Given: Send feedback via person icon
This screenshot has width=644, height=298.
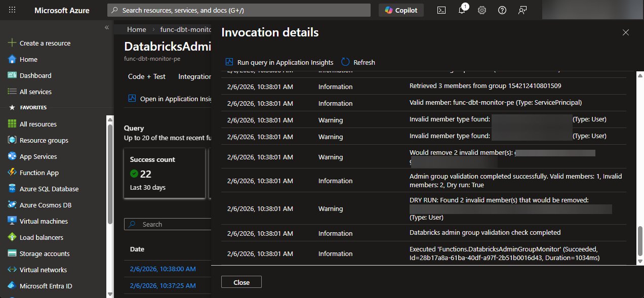Looking at the screenshot, I should [x=522, y=10].
